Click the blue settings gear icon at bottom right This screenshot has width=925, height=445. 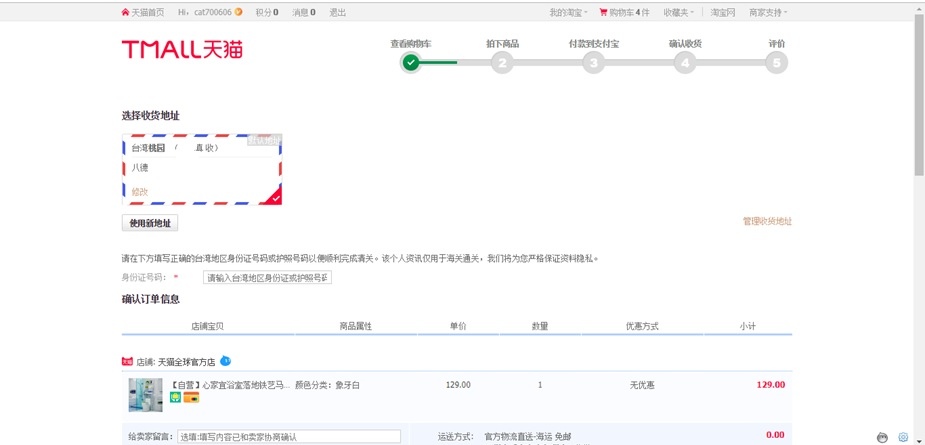903,437
